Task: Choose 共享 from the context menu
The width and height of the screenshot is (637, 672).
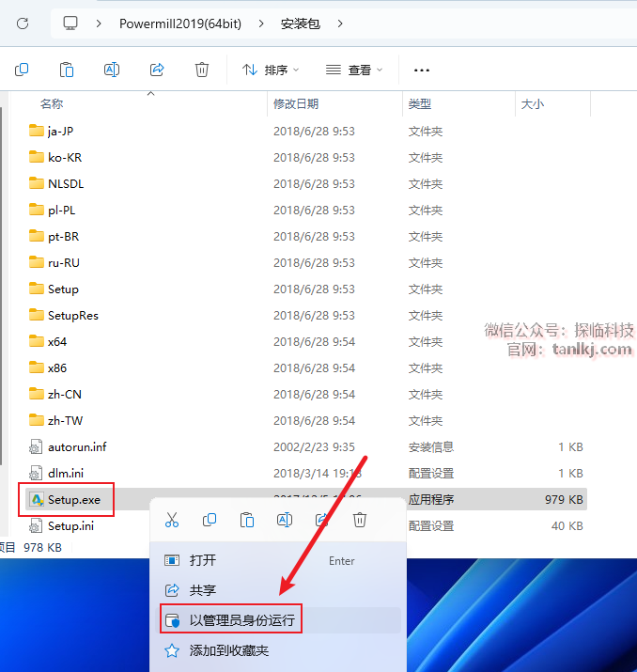Action: coord(278,590)
